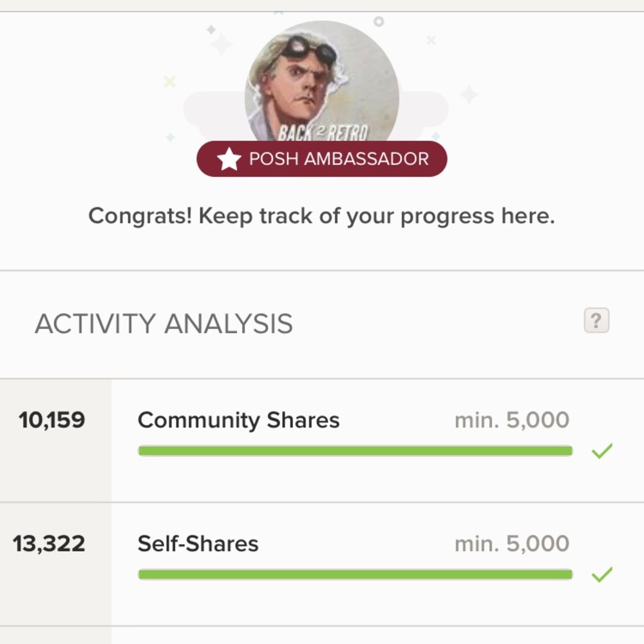Click the word Congrats! in the message
644x644 pixels.
(x=140, y=216)
